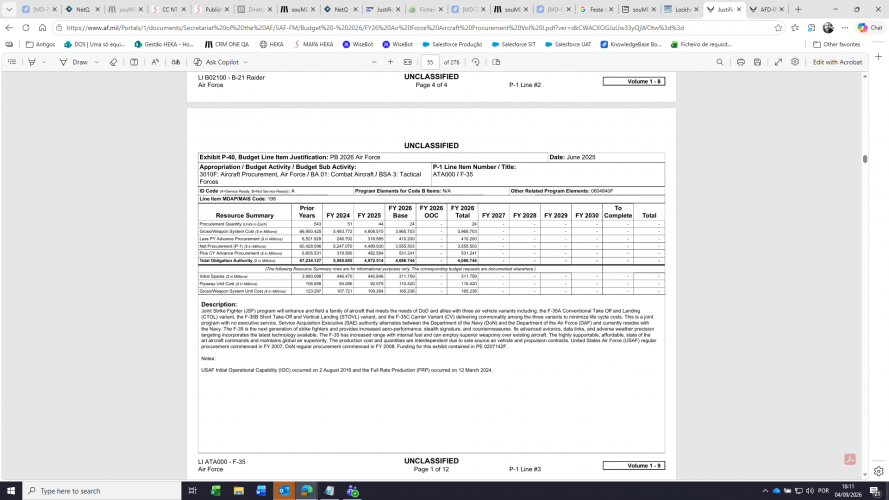This screenshot has height=500, width=889.
Task: Click the Add text box icon
Action: 134,62
